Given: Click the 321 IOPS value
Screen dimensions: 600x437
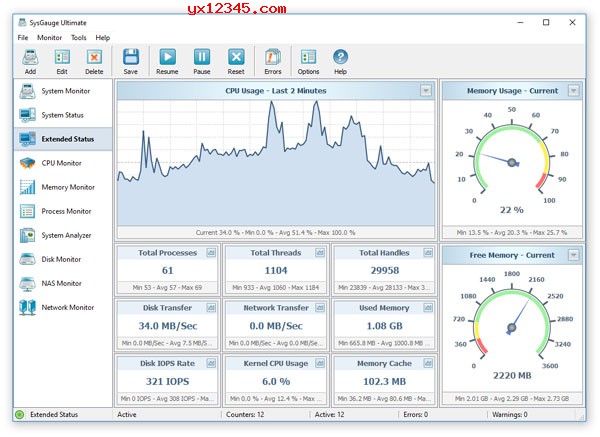Looking at the screenshot, I should [168, 382].
